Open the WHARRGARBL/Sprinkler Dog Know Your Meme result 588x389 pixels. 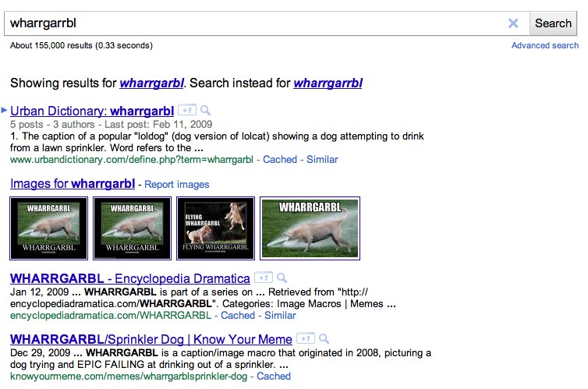151,340
